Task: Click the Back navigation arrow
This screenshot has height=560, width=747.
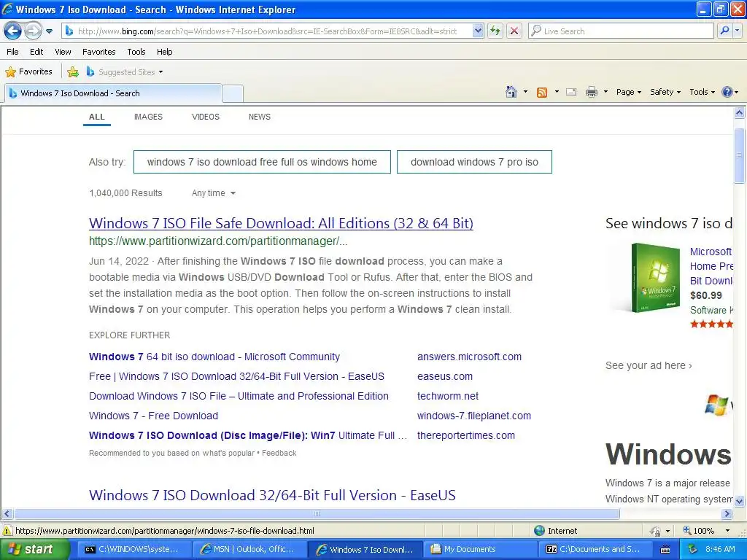Action: point(13,31)
